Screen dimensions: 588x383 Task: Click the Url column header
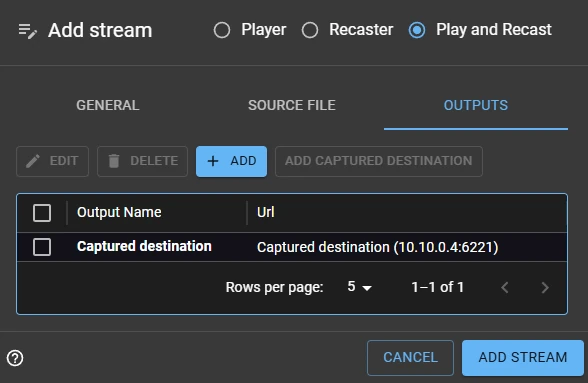point(266,212)
